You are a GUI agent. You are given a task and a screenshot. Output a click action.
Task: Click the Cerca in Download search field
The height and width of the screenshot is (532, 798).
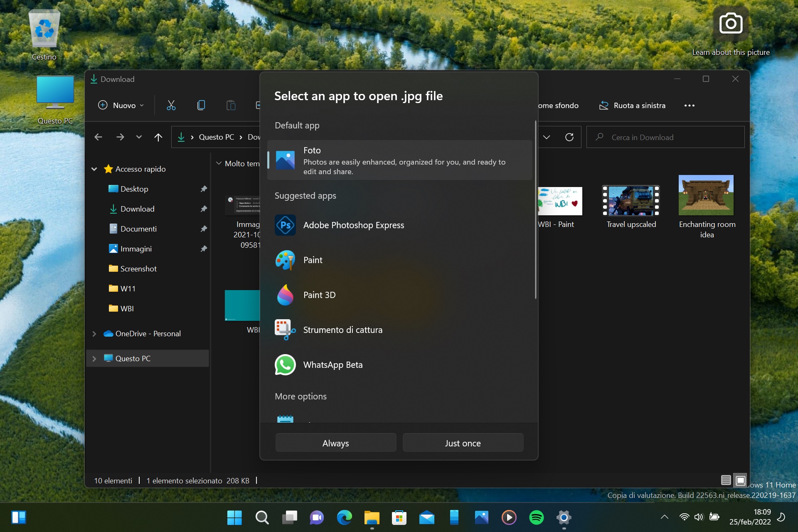coord(665,137)
